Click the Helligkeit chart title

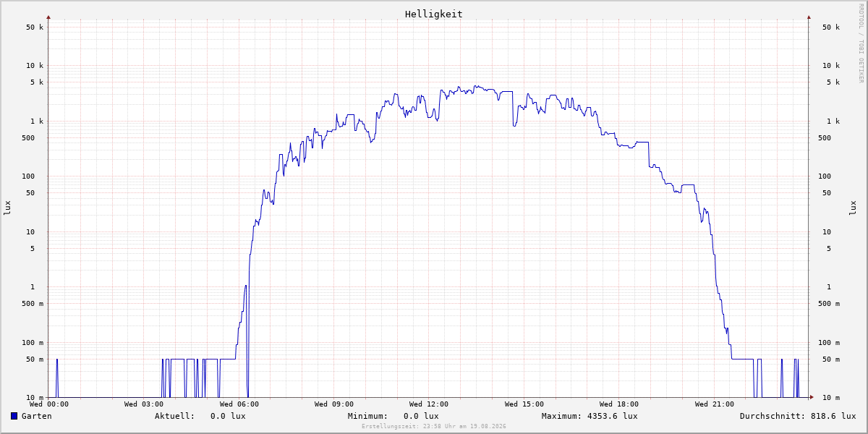coord(434,14)
